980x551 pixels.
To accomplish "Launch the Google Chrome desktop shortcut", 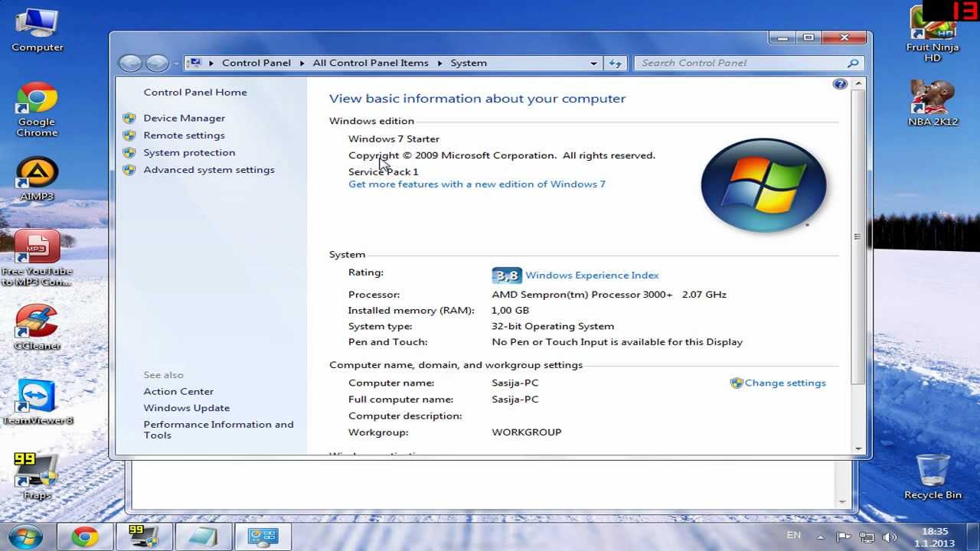I will pos(37,110).
